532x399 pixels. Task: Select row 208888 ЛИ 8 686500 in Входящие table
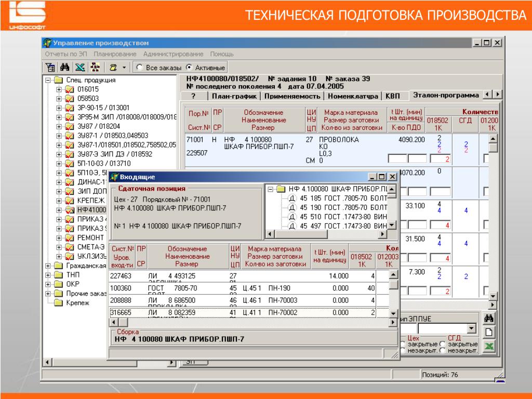pyautogui.click(x=249, y=300)
